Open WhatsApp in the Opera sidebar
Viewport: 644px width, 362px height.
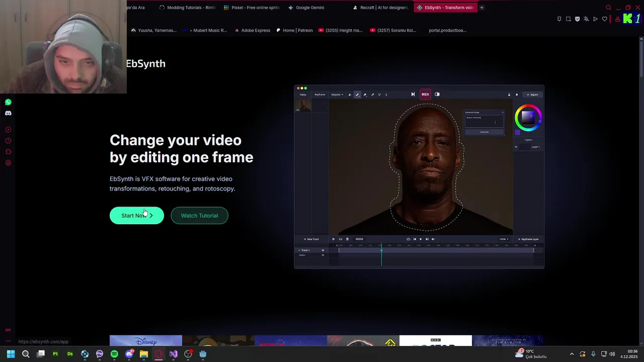[8, 102]
